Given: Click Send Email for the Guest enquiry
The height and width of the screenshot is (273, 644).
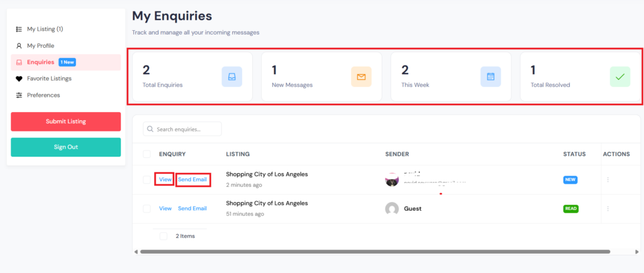Looking at the screenshot, I should coord(192,209).
